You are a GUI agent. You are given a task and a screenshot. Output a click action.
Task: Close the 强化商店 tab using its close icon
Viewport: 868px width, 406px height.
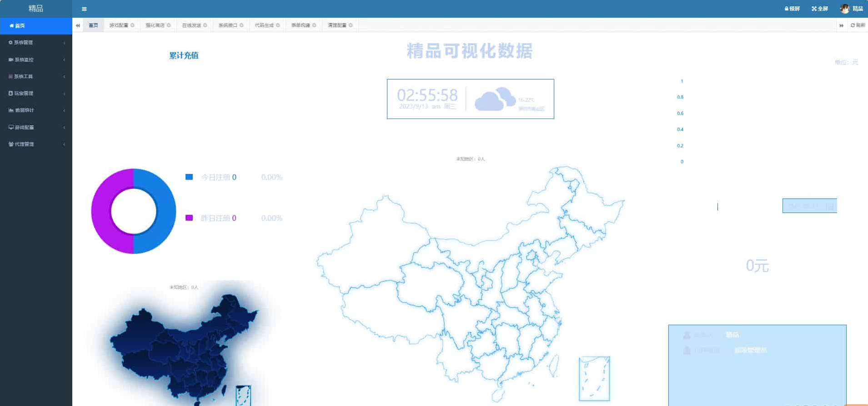169,25
